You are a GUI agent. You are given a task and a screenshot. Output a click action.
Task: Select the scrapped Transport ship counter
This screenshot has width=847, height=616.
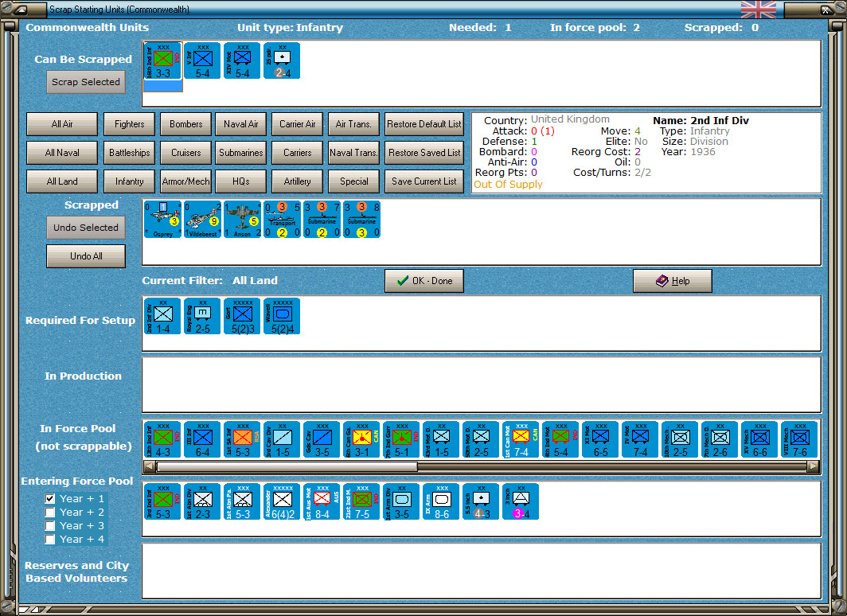click(282, 220)
